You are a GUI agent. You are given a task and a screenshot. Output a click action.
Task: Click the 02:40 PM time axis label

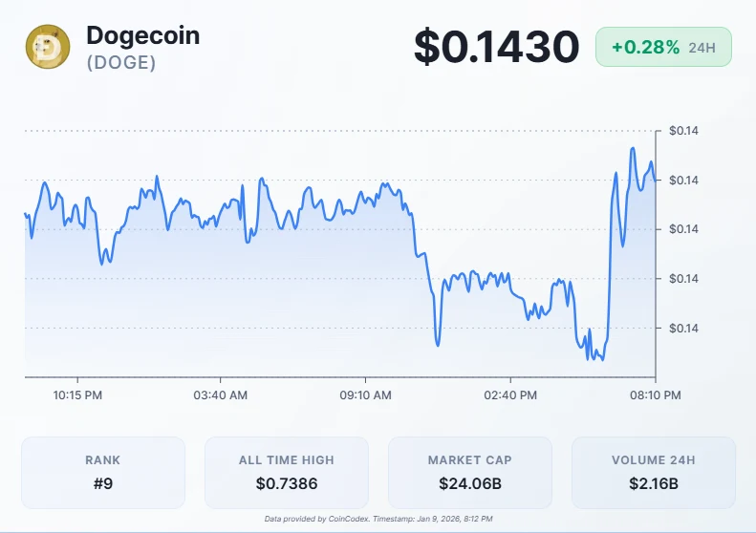510,394
